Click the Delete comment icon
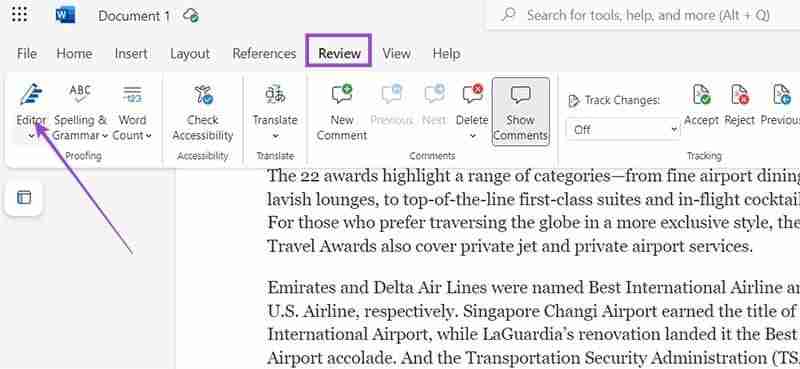The image size is (800, 369). [472, 94]
